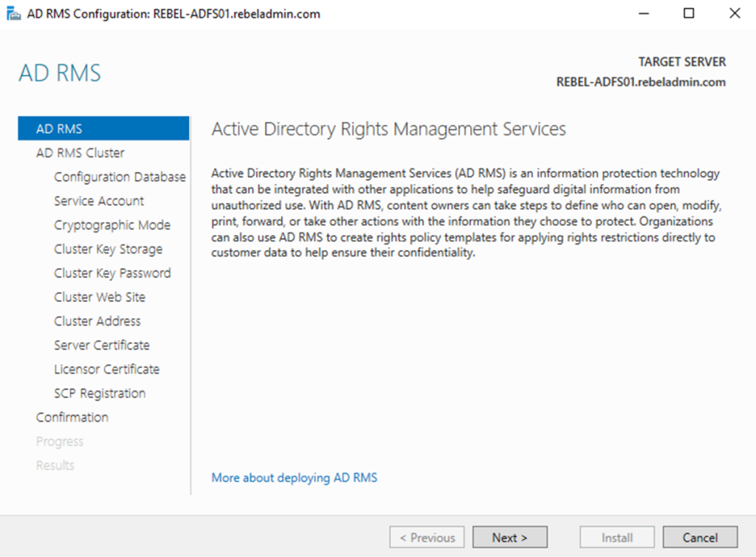Select the Cluster Key Storage step
The height and width of the screenshot is (557, 756).
109,249
